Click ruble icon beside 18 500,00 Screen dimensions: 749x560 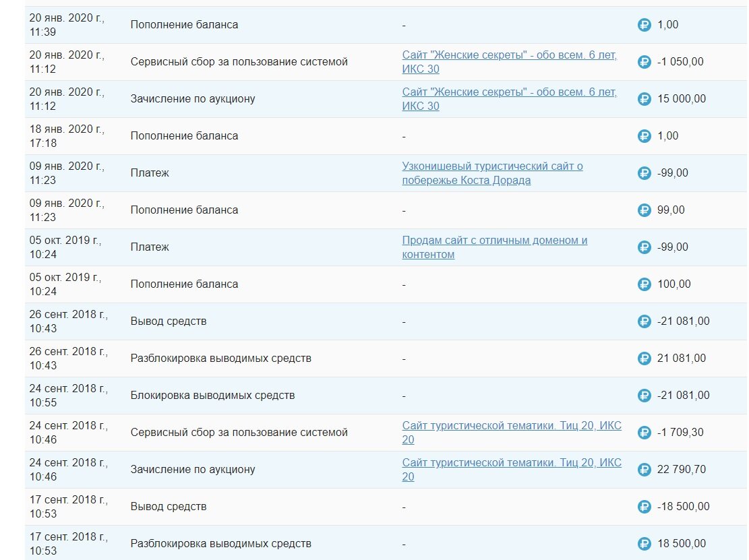click(645, 544)
